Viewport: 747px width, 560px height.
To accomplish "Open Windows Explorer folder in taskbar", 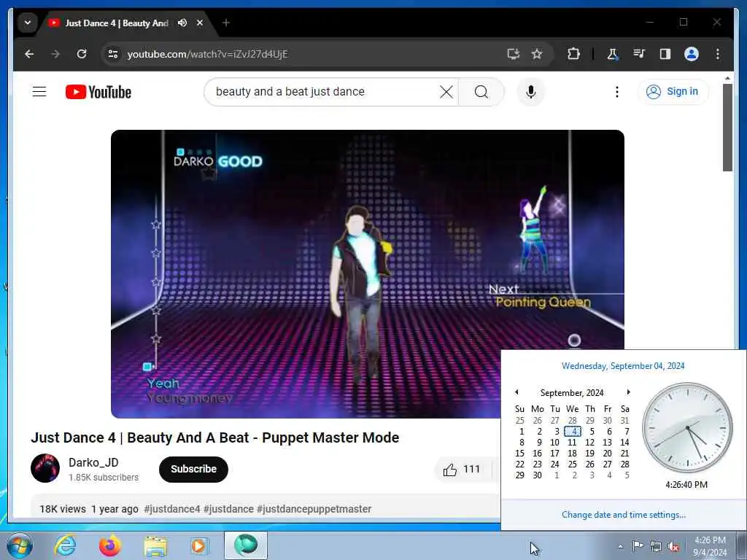I will click(x=155, y=545).
